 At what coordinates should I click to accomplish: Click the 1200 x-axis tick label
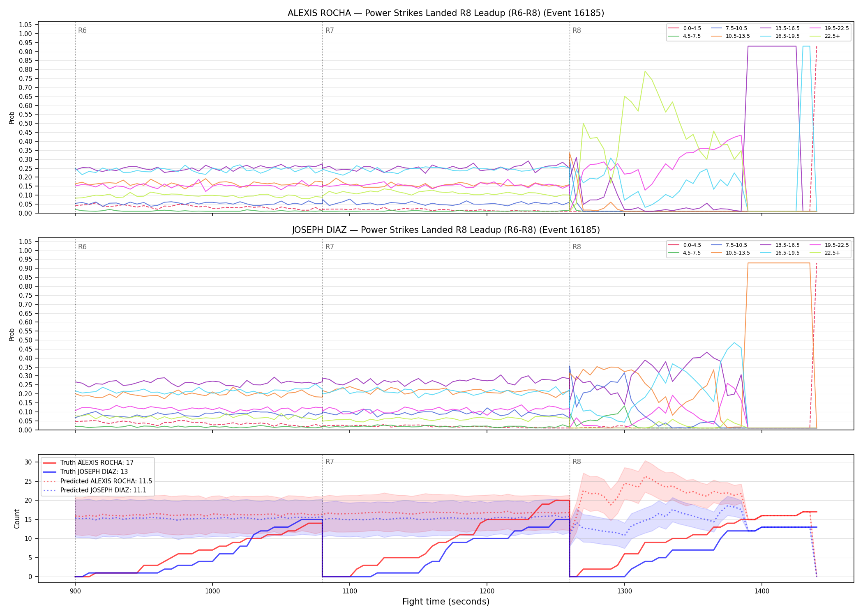[487, 591]
